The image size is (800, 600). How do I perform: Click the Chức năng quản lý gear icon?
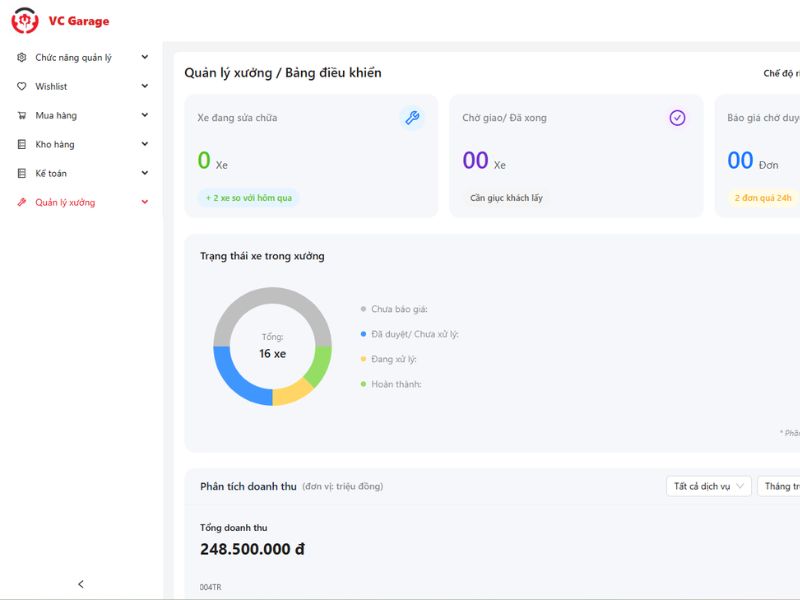(x=21, y=57)
